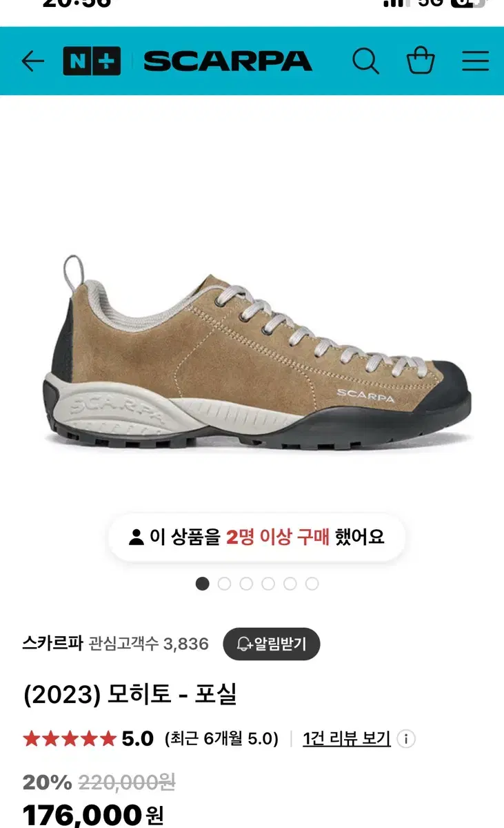The width and height of the screenshot is (504, 828).
Task: Open the search magnifier icon
Action: [x=365, y=61]
